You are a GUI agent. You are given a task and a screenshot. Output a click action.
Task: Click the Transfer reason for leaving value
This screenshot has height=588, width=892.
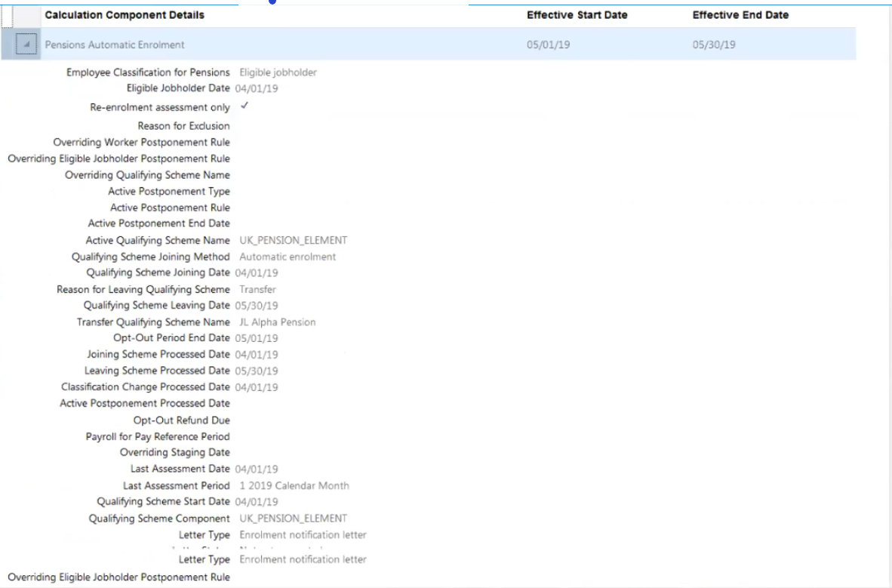tap(257, 289)
